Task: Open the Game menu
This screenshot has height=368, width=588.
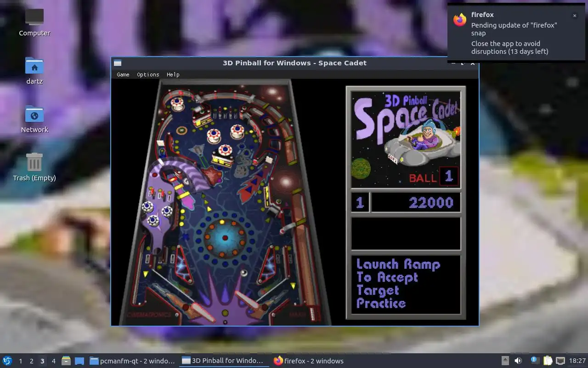Action: tap(123, 75)
